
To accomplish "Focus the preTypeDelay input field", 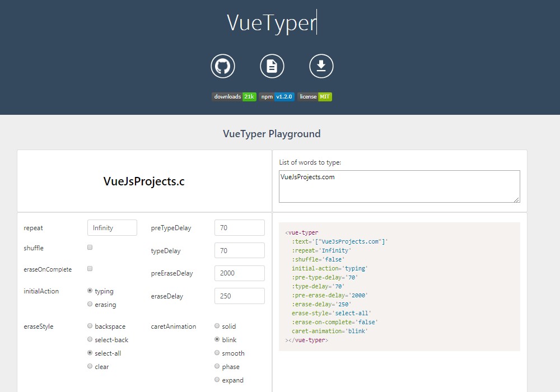I will click(x=240, y=228).
